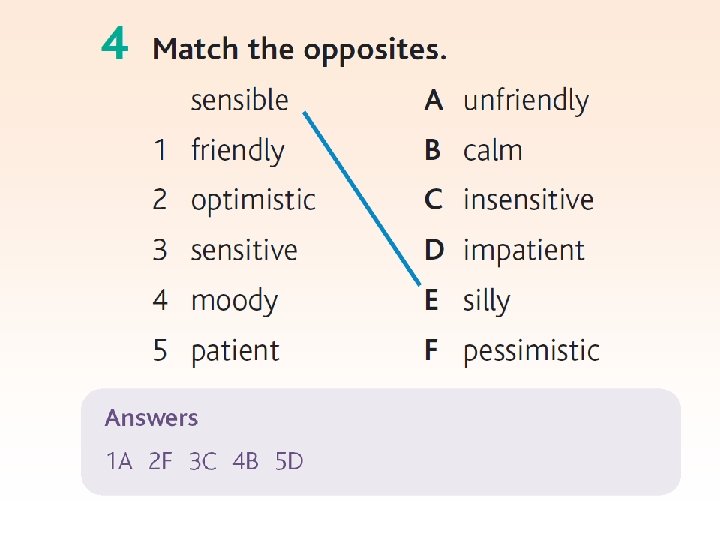
Task: Click the "Match the opposites." heading
Action: (x=299, y=49)
